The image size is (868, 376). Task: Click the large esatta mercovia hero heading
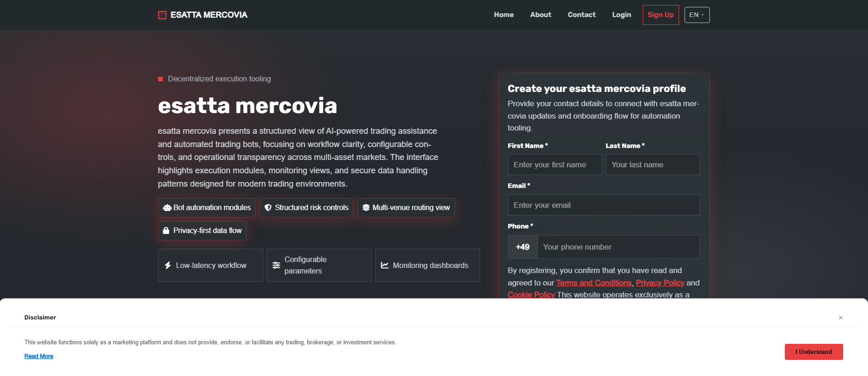point(247,105)
